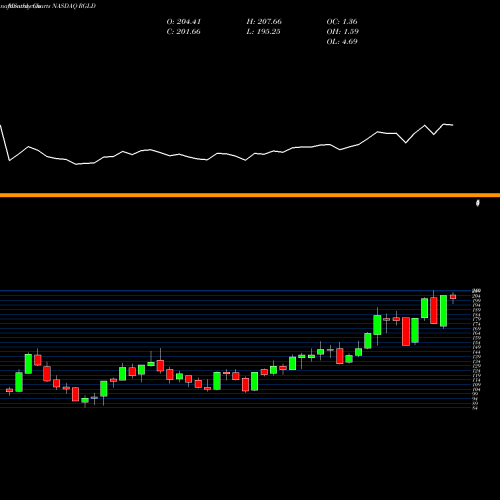Click the high value H: 207.66
500x500 pixels.
[264, 22]
